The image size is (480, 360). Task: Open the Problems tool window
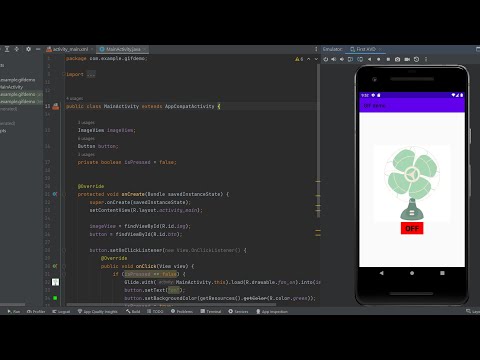pyautogui.click(x=182, y=311)
